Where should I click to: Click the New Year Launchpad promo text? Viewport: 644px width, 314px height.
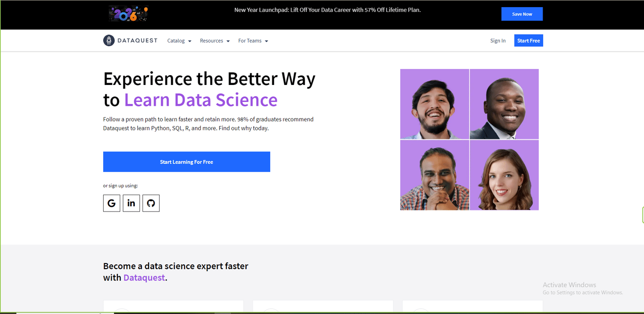pyautogui.click(x=327, y=10)
